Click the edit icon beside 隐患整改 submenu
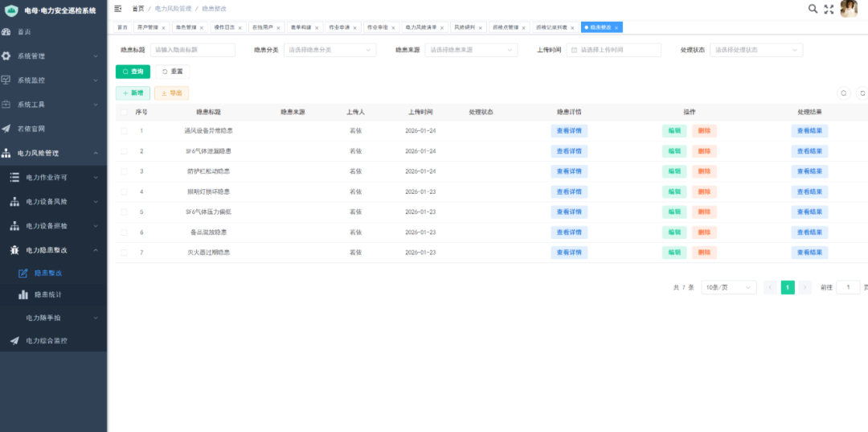The width and height of the screenshot is (868, 432). [x=23, y=273]
